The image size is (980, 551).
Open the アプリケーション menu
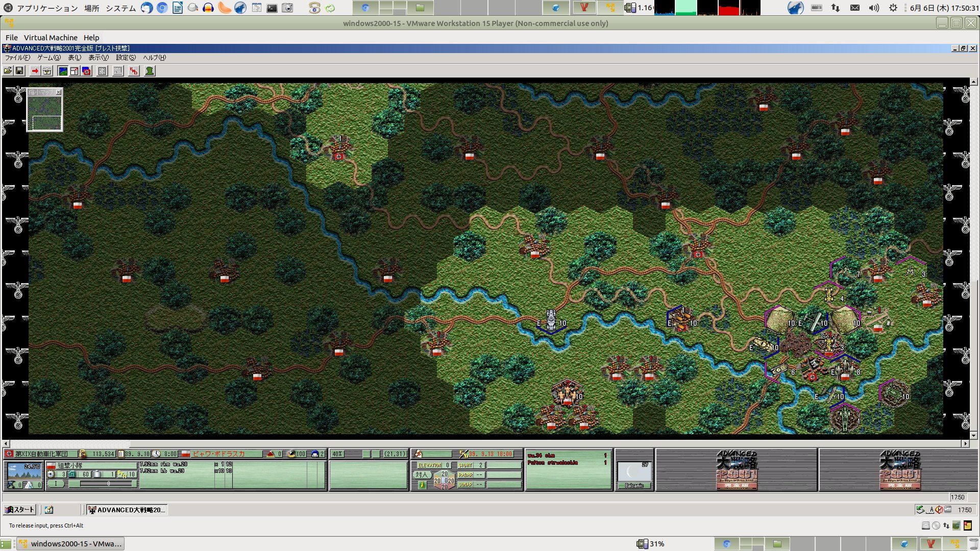[47, 8]
